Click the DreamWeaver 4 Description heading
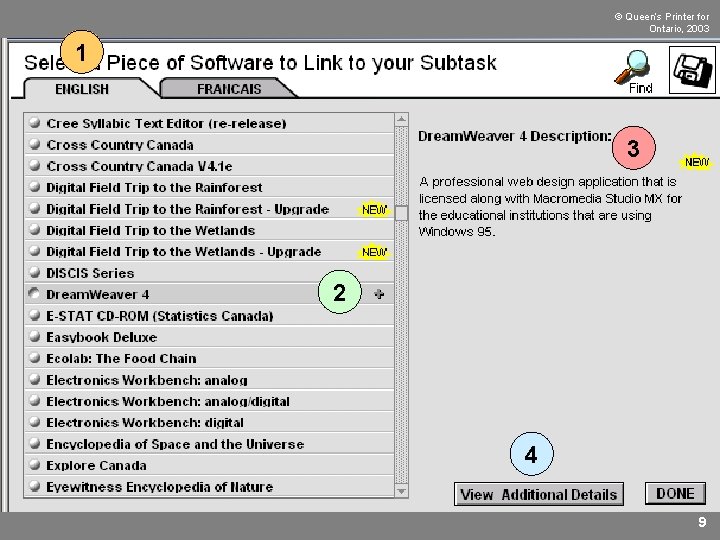The width and height of the screenshot is (720, 540). coord(515,136)
